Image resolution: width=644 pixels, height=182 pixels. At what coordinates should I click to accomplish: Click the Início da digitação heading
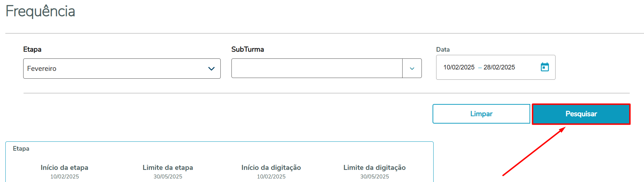point(271,167)
